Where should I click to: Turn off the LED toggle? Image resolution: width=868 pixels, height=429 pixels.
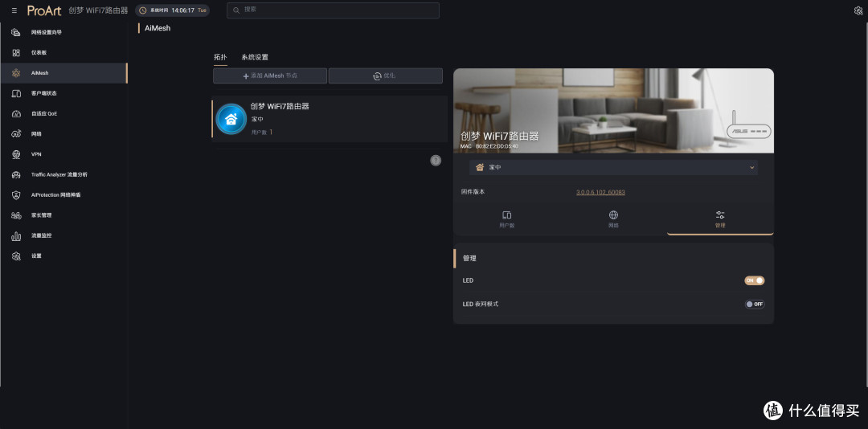754,280
